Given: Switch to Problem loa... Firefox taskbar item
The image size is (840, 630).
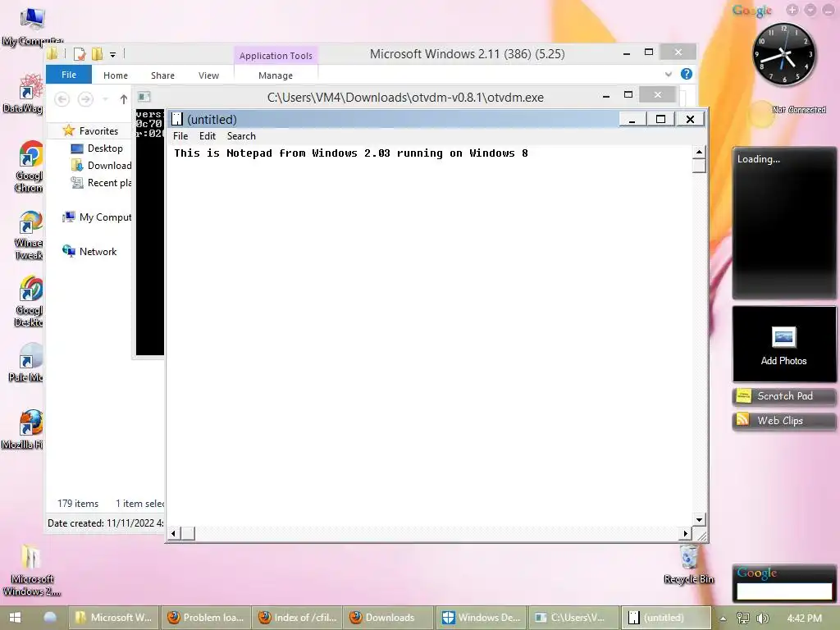Looking at the screenshot, I should [x=205, y=618].
